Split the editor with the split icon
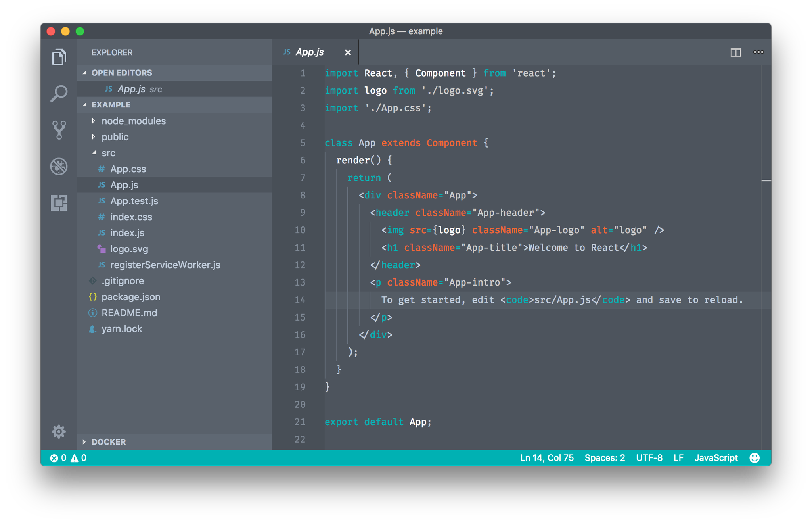Viewport: 812px width, 524px height. [x=735, y=52]
